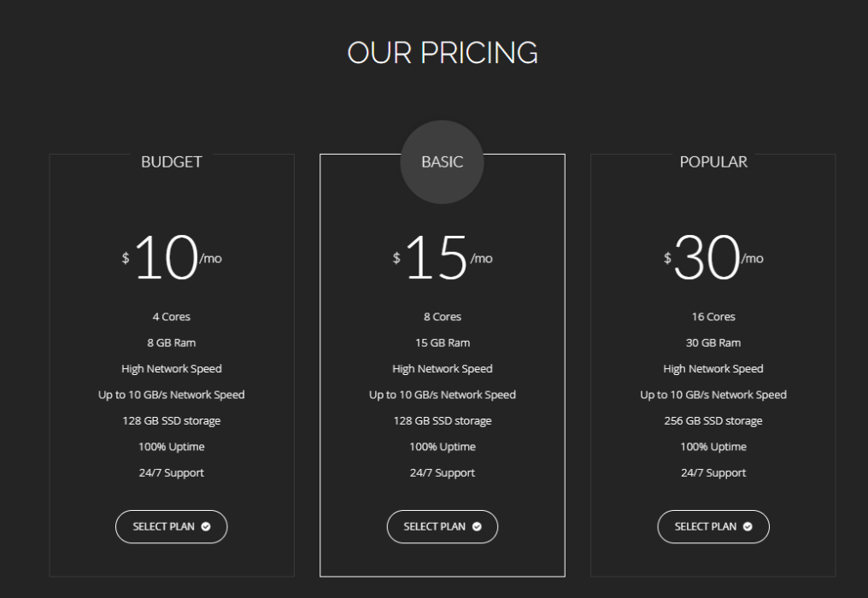The height and width of the screenshot is (598, 868).
Task: Click "24/7 Support" in the Basic plan
Action: pyautogui.click(x=443, y=473)
